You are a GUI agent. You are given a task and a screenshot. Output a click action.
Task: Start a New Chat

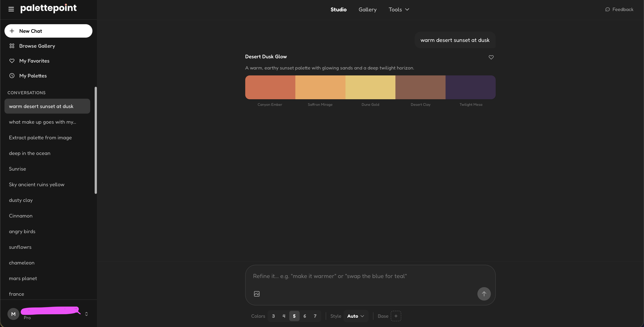tap(48, 31)
